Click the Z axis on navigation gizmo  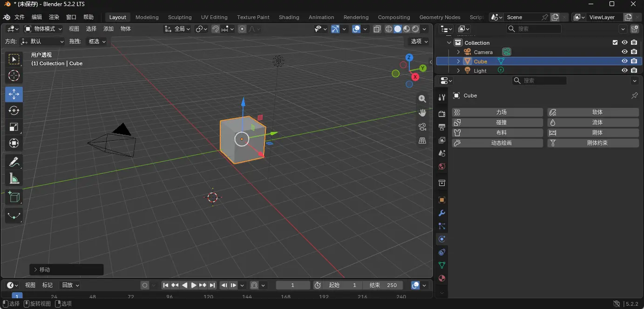coord(409,57)
